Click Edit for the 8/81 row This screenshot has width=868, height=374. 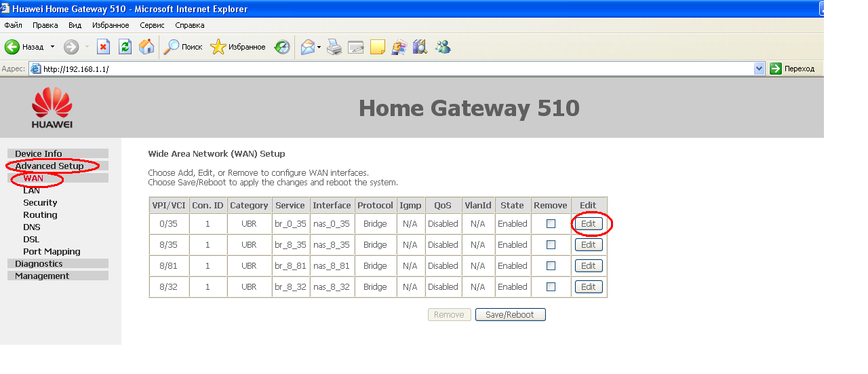point(589,265)
